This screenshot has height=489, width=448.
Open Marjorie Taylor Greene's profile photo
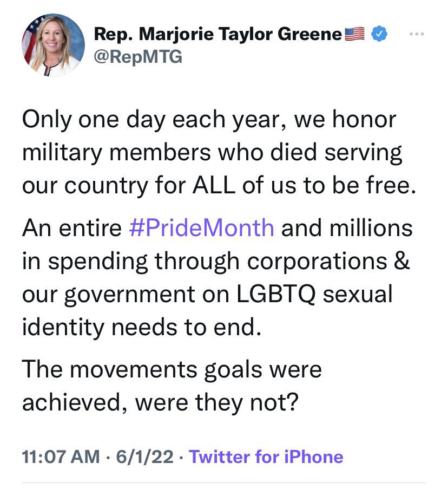tap(53, 45)
